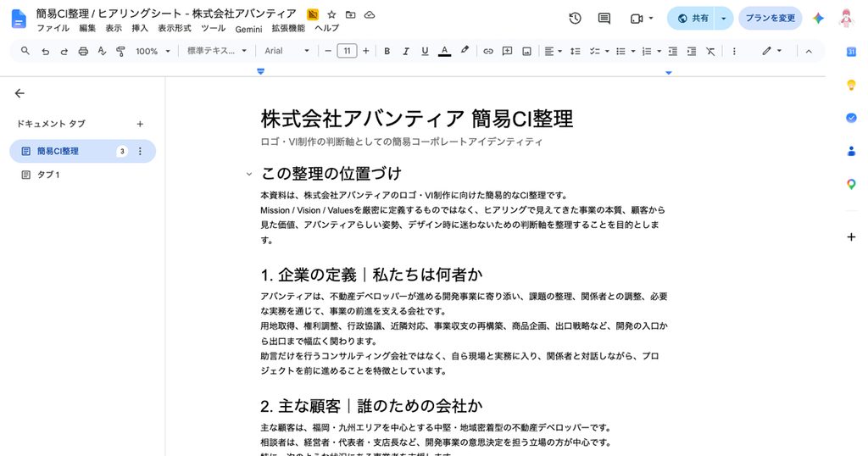The image size is (868, 456).
Task: Open the 拡張機能 menu
Action: [x=288, y=28]
